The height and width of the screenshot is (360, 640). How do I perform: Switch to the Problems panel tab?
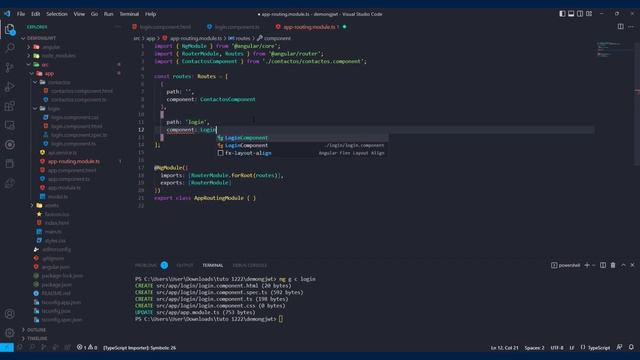pos(146,265)
